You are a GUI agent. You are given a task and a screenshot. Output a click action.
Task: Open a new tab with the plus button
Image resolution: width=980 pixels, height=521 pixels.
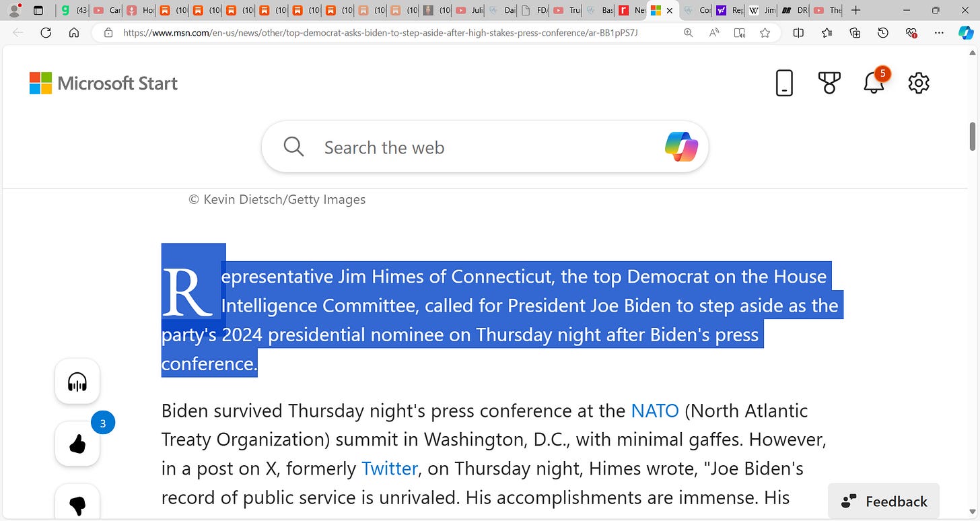pyautogui.click(x=855, y=10)
